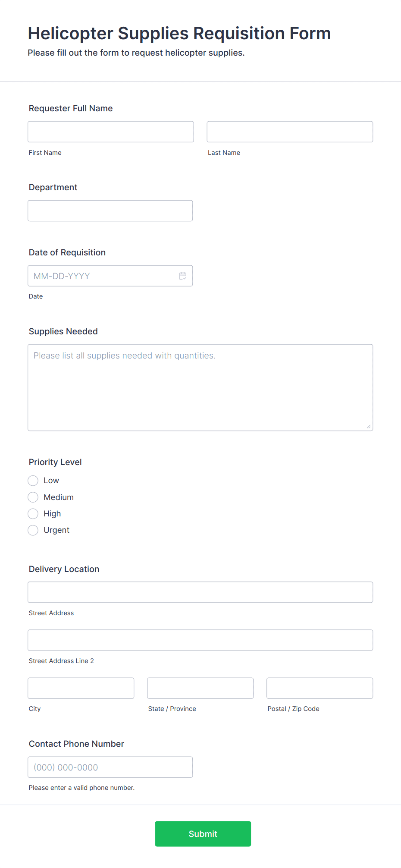Select the Department text box
The height and width of the screenshot is (868, 401).
110,211
